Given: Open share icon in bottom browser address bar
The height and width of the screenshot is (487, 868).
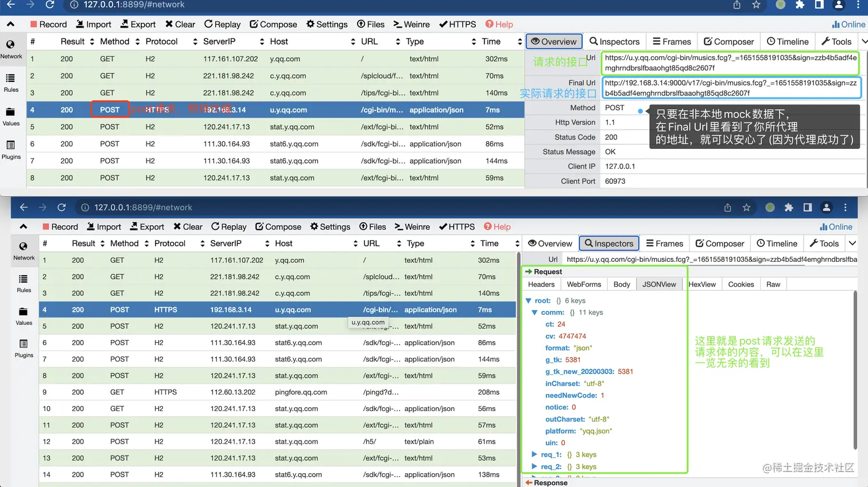Looking at the screenshot, I should (727, 207).
